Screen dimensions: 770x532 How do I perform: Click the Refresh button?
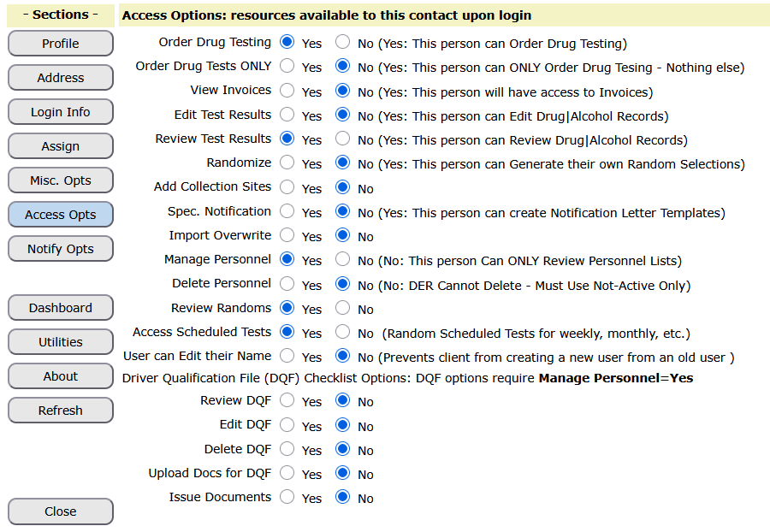point(61,410)
